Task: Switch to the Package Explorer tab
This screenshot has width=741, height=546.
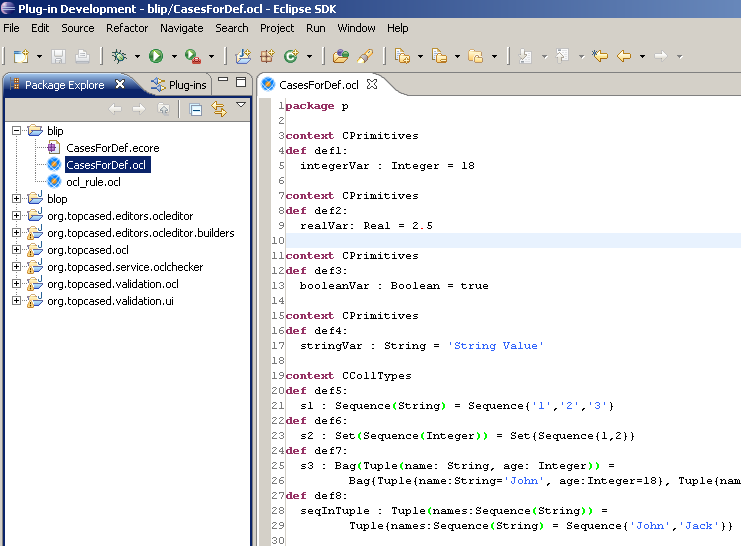Action: [x=64, y=85]
